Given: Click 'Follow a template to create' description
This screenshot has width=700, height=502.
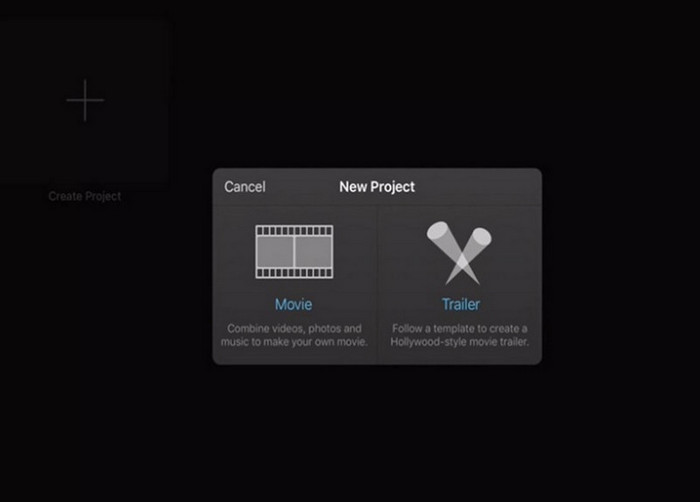Looking at the screenshot, I should [459, 335].
